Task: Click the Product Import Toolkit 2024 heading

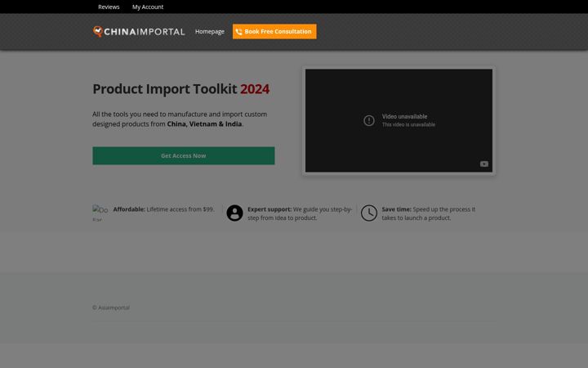Action: [180, 89]
